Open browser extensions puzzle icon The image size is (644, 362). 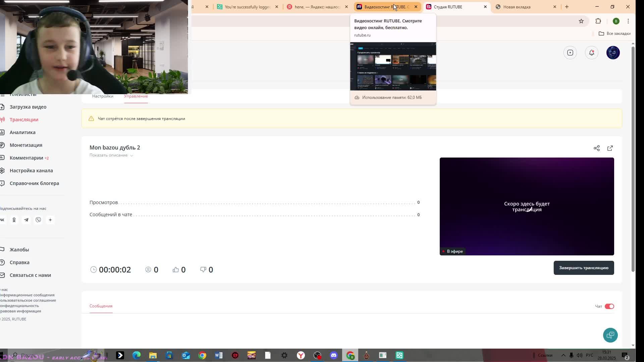click(598, 21)
